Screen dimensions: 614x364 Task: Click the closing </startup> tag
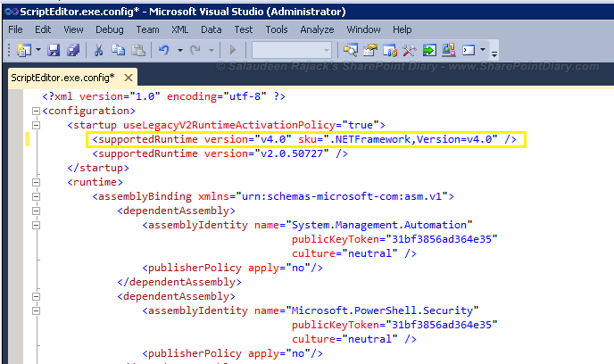click(x=98, y=168)
